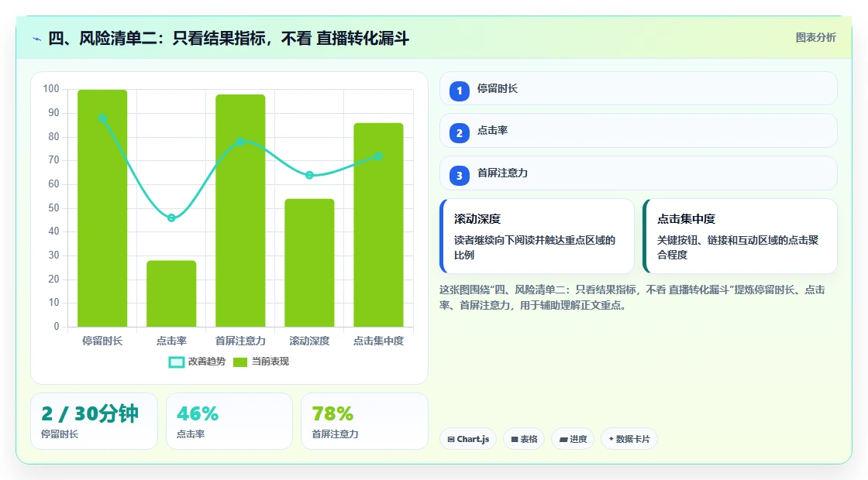Click the 图表分析 label in header
868x480 pixels.
(x=815, y=38)
